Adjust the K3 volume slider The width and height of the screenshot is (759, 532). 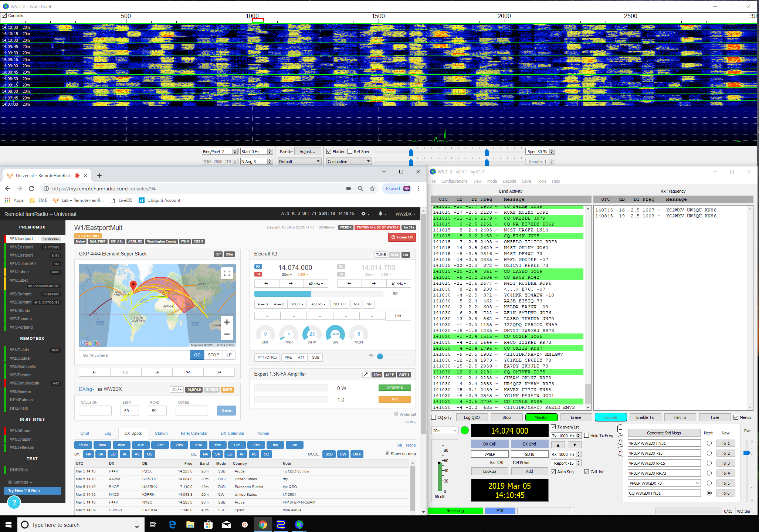380,356
